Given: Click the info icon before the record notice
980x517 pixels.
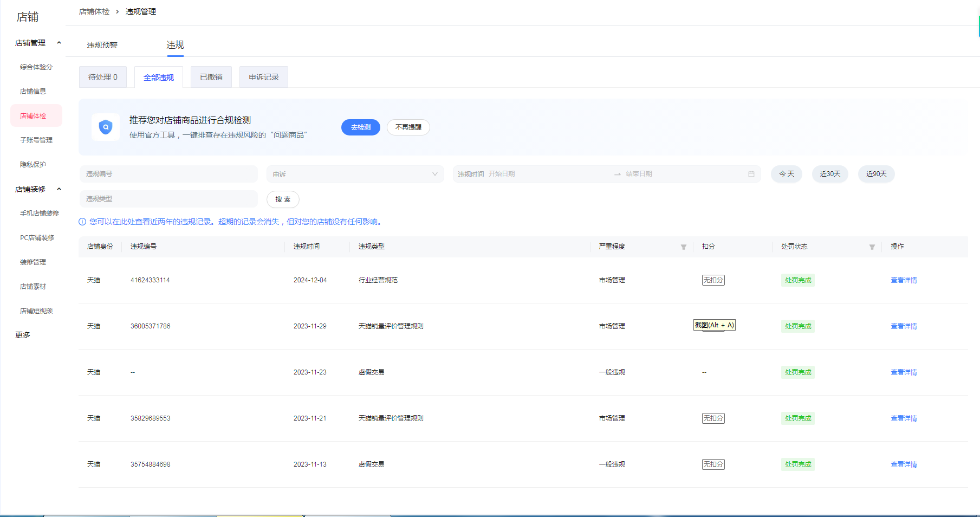Looking at the screenshot, I should [x=81, y=222].
